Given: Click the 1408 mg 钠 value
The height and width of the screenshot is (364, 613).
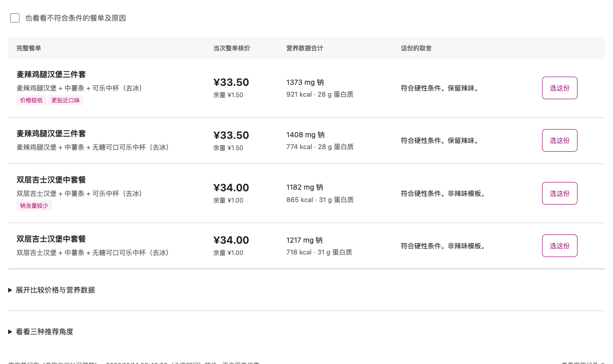Looking at the screenshot, I should [305, 135].
